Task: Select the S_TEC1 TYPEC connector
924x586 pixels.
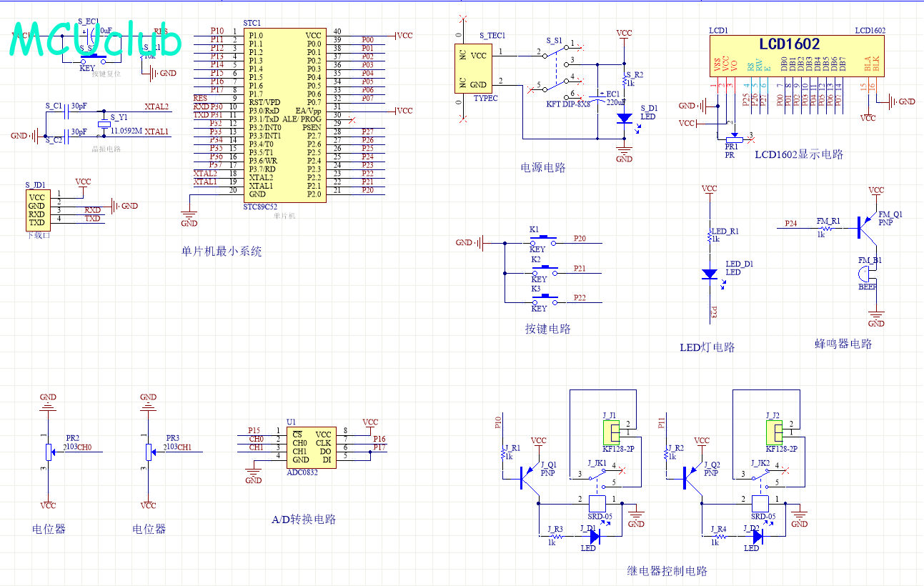Action: [x=474, y=69]
